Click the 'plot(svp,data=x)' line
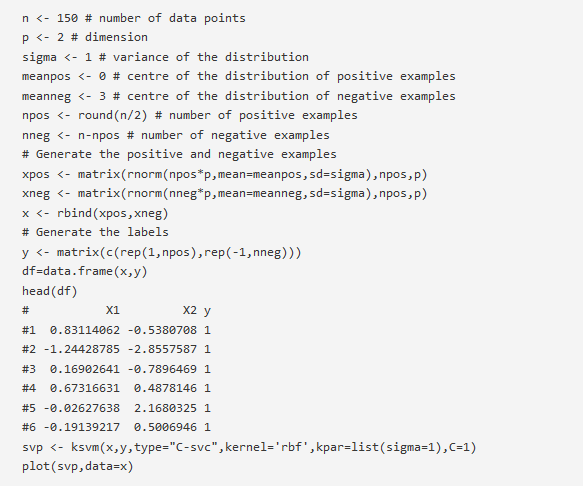Viewport: 583px width, 488px height. tap(78, 466)
